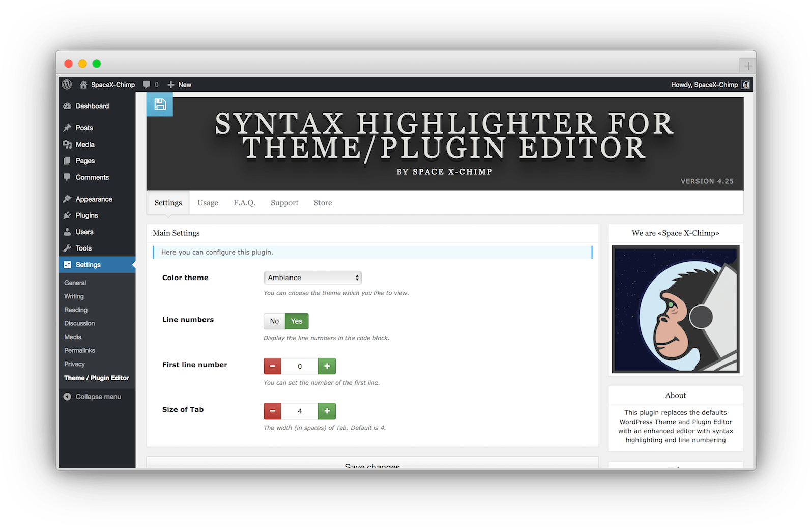Screen dimensions: 812x527
Task: Switch to the Usage tab
Action: (x=208, y=203)
